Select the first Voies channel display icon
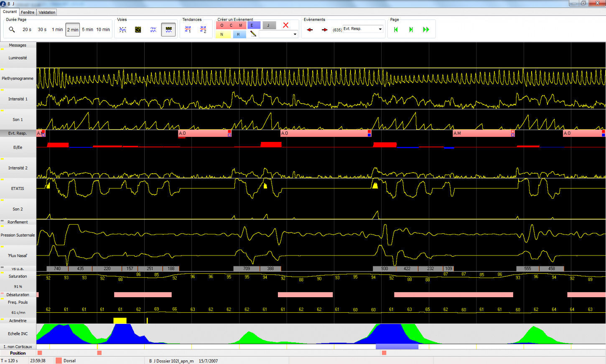The image size is (606, 364). (x=123, y=30)
